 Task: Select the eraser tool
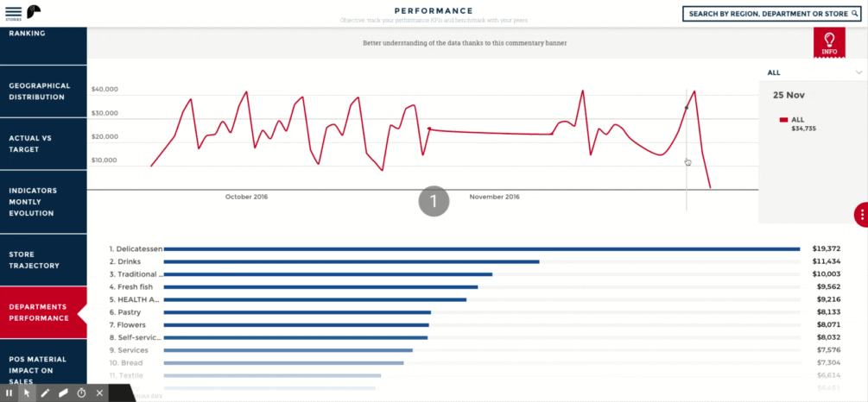[63, 393]
